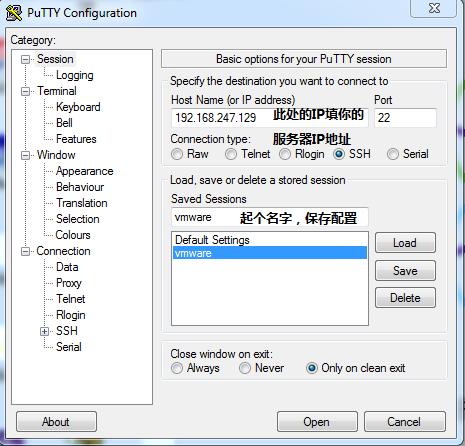Open the Appearance category
465x446 pixels.
[x=85, y=171]
